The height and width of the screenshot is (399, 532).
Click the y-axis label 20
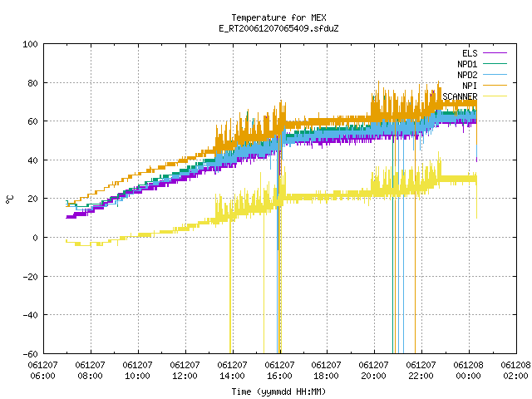pos(32,199)
